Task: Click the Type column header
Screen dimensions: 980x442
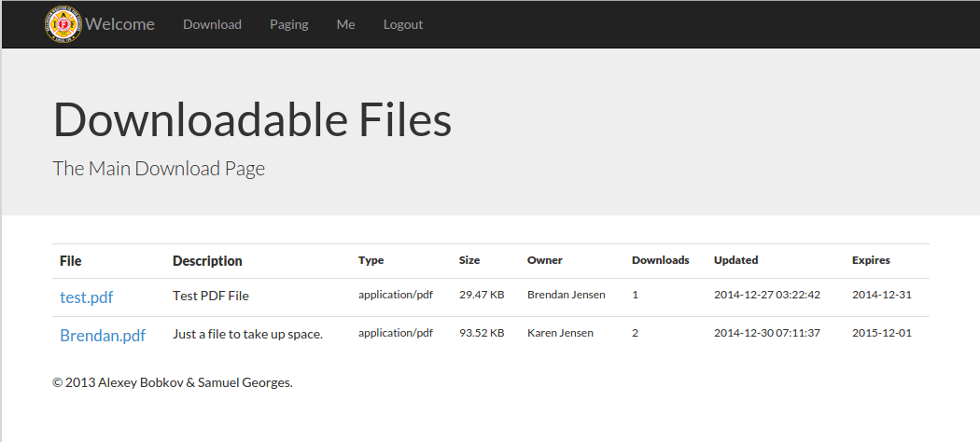Action: coord(371,260)
